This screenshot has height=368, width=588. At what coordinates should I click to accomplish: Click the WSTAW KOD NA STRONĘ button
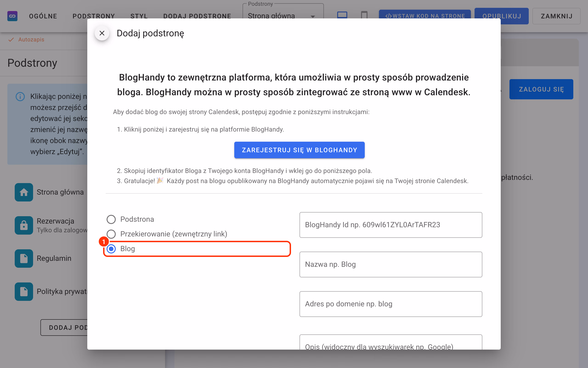point(425,14)
